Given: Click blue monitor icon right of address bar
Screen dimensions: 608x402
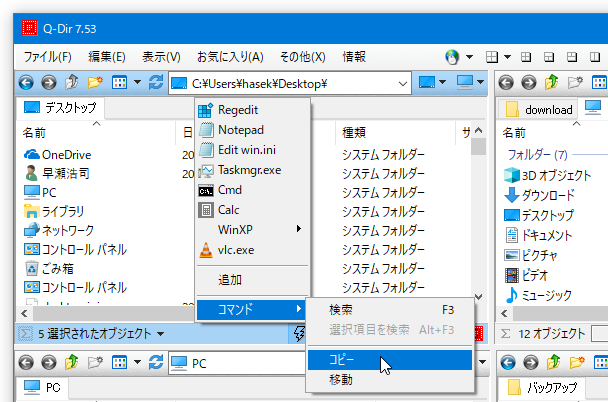Looking at the screenshot, I should [427, 82].
